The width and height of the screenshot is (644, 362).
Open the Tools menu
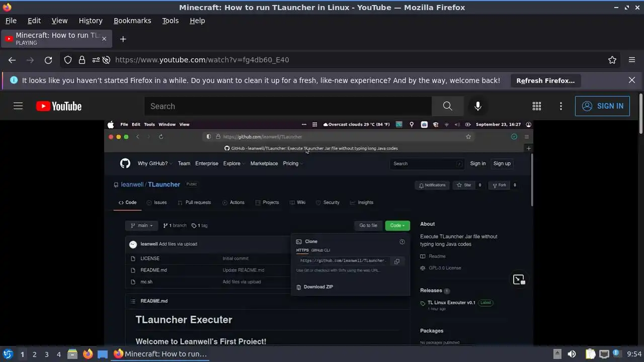pos(170,21)
